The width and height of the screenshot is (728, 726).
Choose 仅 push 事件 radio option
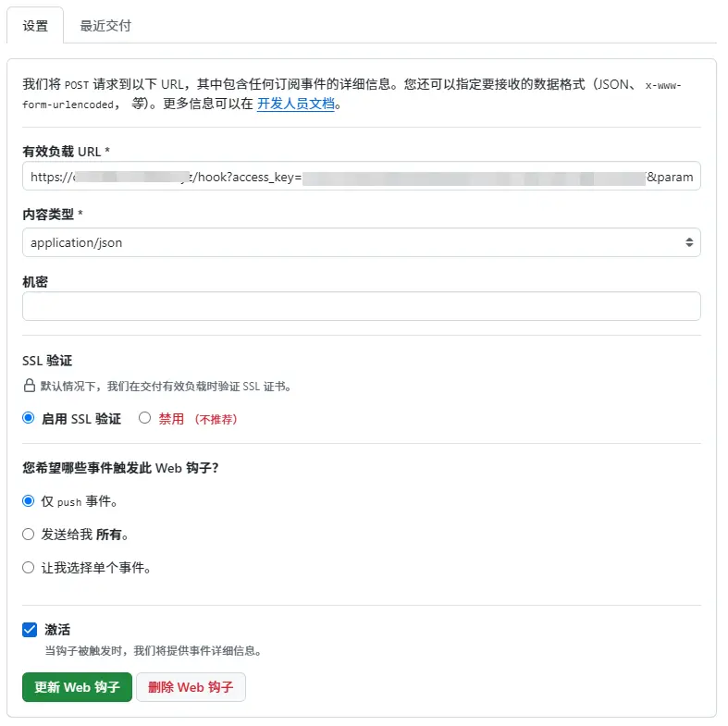click(29, 501)
